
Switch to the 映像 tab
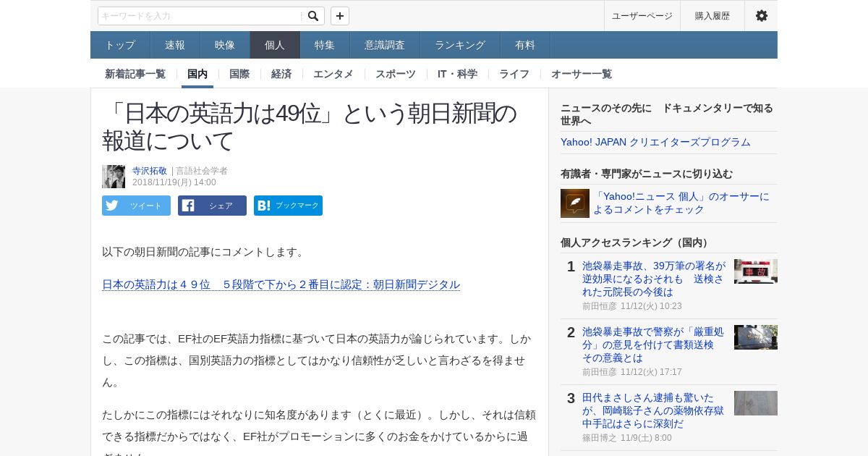[x=225, y=45]
